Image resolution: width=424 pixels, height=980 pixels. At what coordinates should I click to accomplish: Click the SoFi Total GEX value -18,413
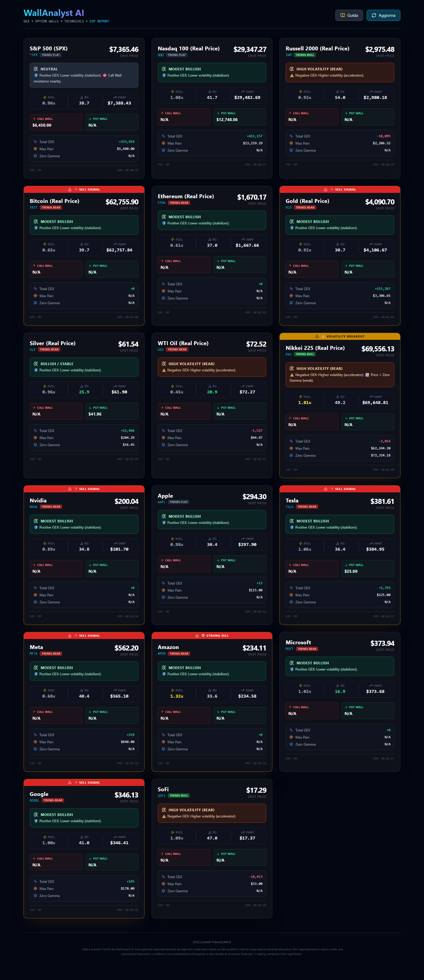[256, 877]
